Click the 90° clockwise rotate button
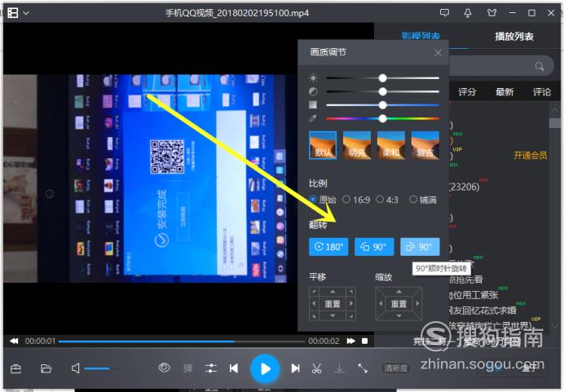564x392 pixels. tap(420, 247)
